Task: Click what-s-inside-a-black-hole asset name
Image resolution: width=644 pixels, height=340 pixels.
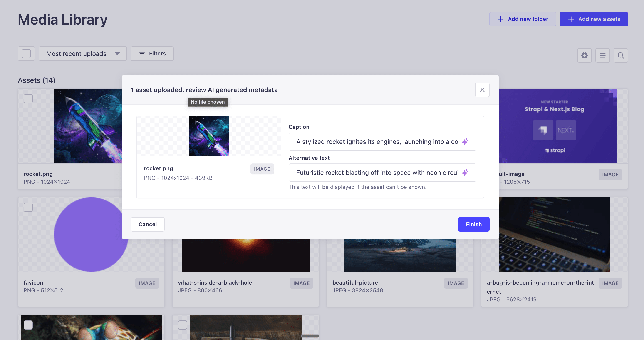Action: click(x=215, y=283)
